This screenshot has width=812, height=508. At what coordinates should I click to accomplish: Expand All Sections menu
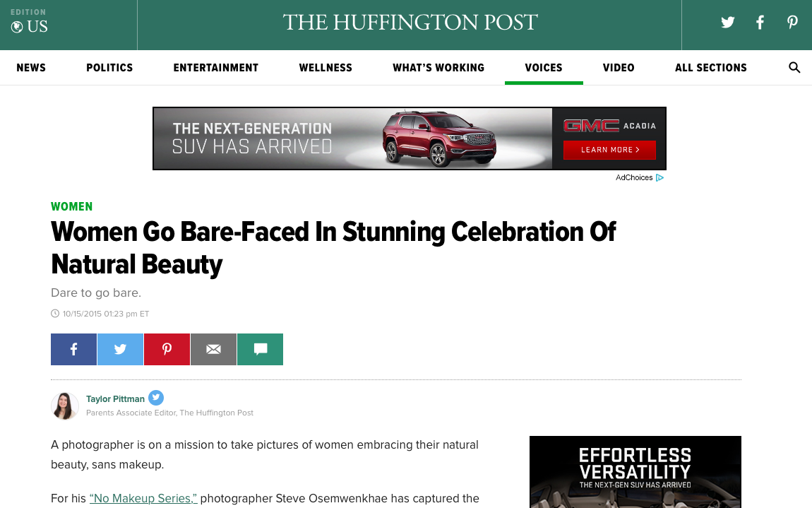[711, 67]
